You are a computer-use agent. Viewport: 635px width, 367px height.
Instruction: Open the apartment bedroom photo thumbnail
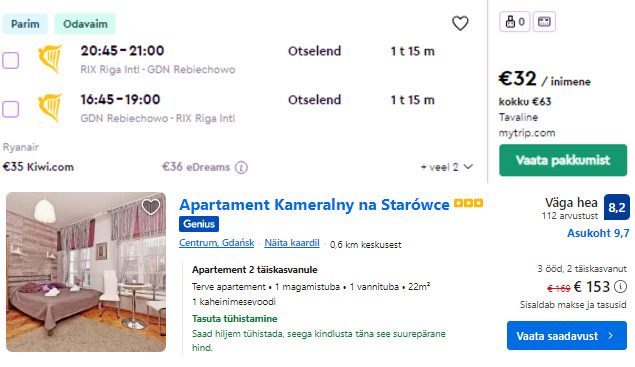[x=86, y=272]
